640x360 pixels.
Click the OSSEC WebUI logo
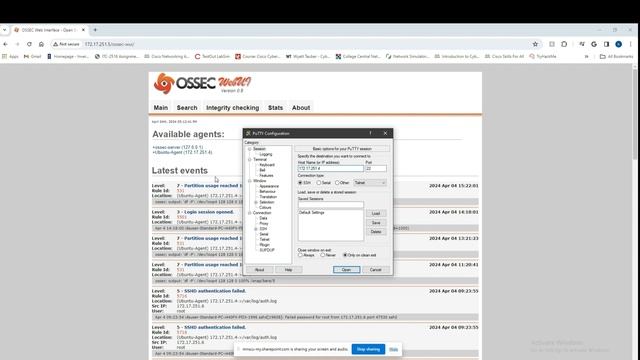(x=202, y=83)
